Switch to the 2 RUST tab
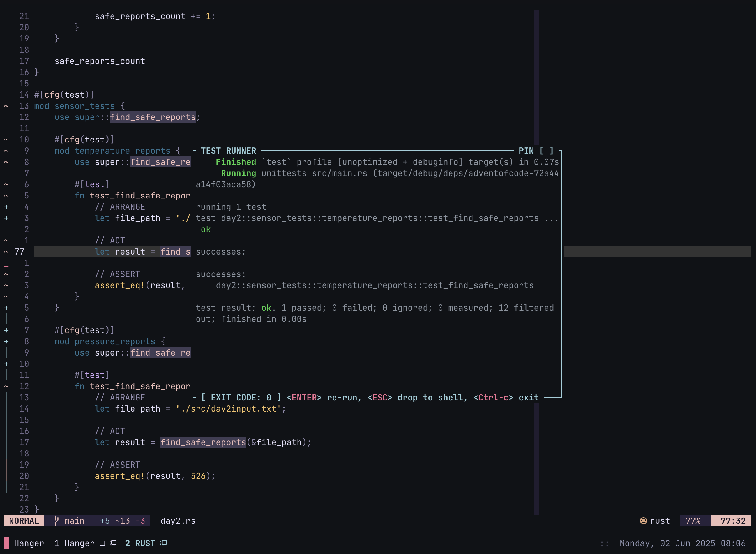Viewport: 756px width, 554px height. [140, 543]
